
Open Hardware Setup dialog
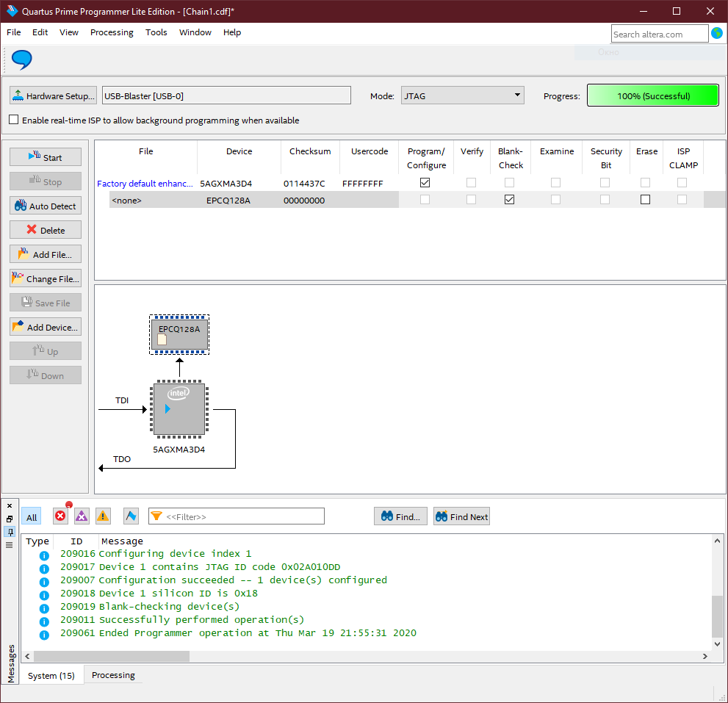pyautogui.click(x=53, y=95)
